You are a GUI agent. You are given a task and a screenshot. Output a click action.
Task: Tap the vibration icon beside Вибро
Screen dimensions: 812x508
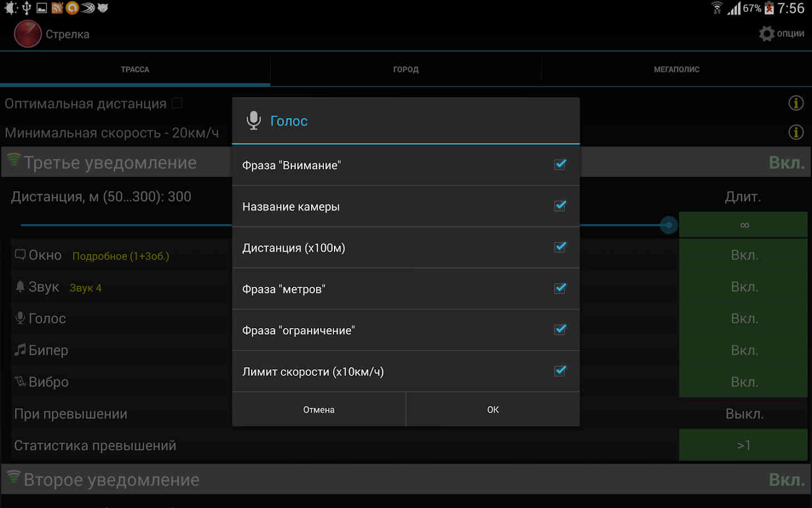[20, 382]
